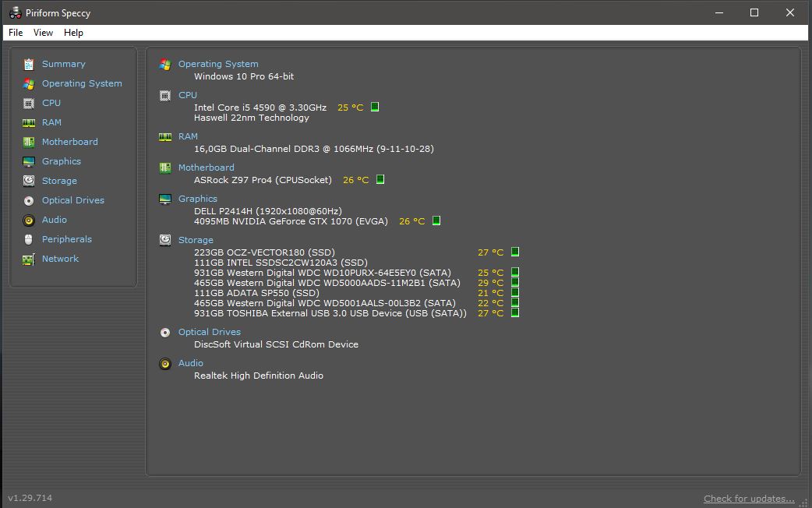Click Realtek High Definition Audio text
This screenshot has width=812, height=508.
pyautogui.click(x=259, y=376)
